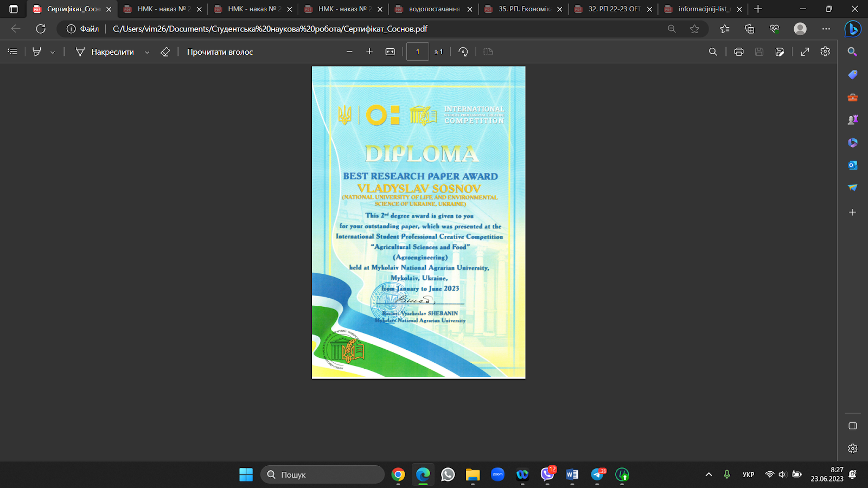Open a new browser tab
This screenshot has width=868, height=488.
pos(758,9)
